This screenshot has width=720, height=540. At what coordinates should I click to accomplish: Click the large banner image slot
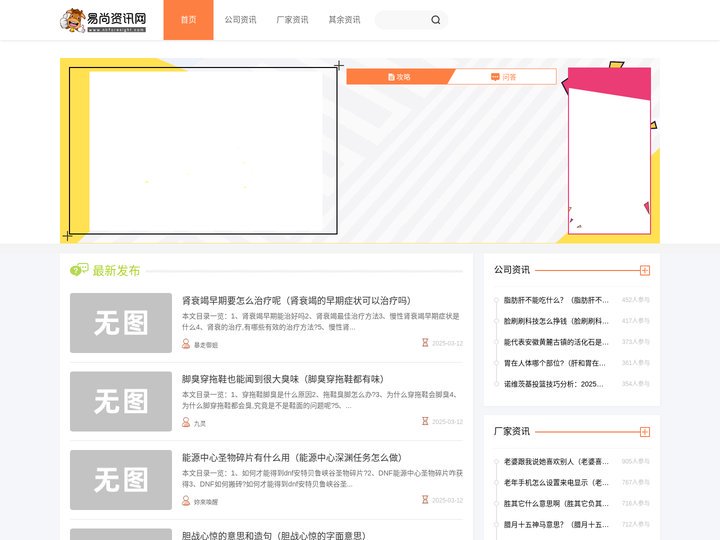coord(203,151)
